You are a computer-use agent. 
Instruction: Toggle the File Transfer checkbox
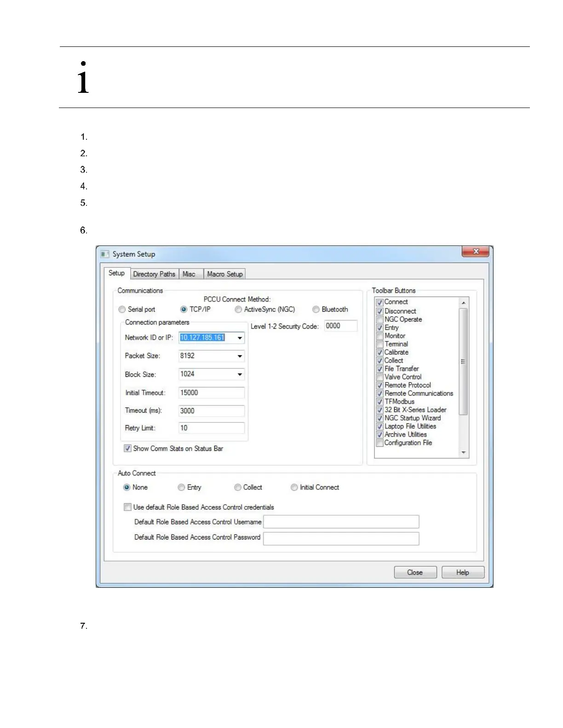pos(380,369)
